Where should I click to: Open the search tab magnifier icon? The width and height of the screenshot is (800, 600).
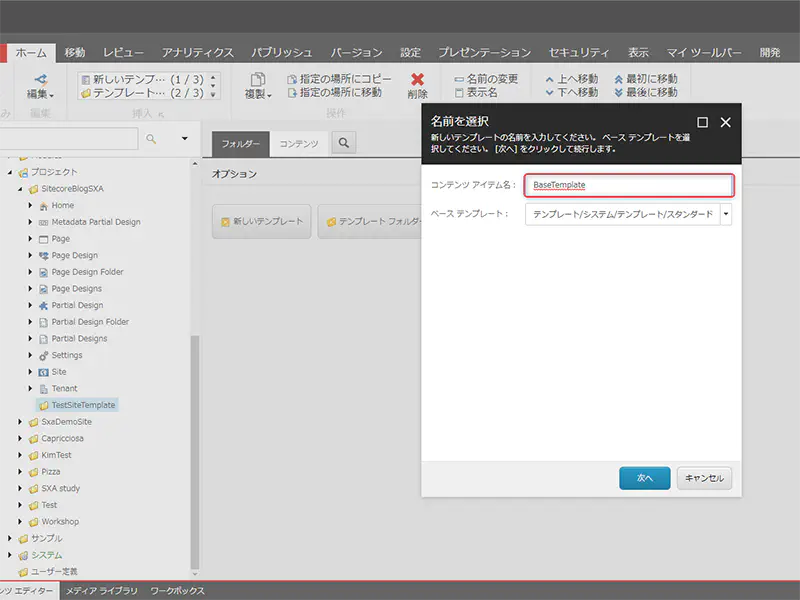pos(344,143)
